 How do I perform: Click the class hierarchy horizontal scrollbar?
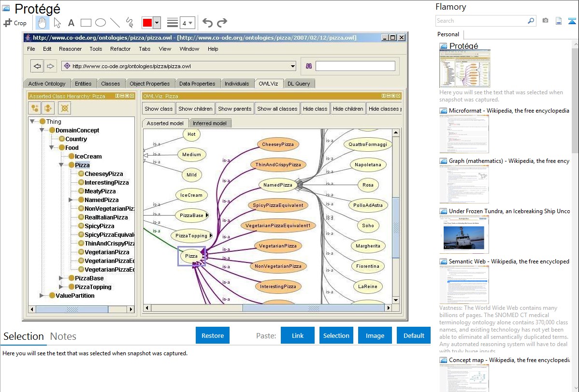click(x=81, y=309)
